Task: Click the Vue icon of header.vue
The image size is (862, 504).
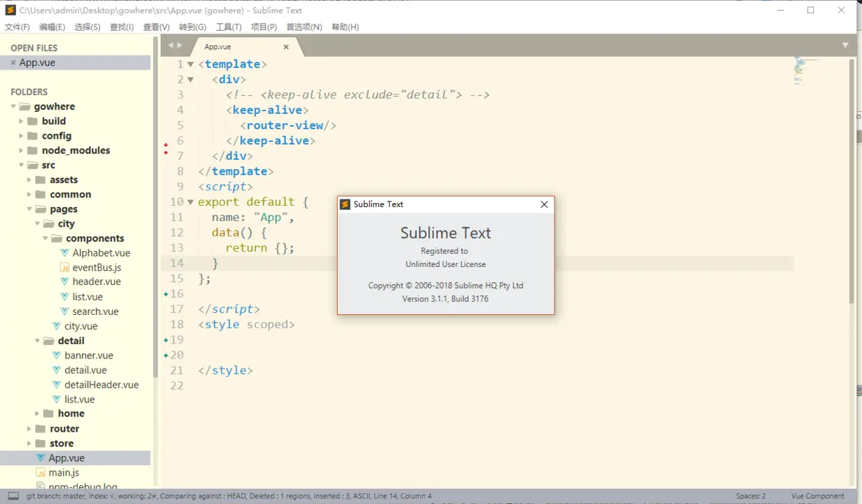Action: coord(65,282)
